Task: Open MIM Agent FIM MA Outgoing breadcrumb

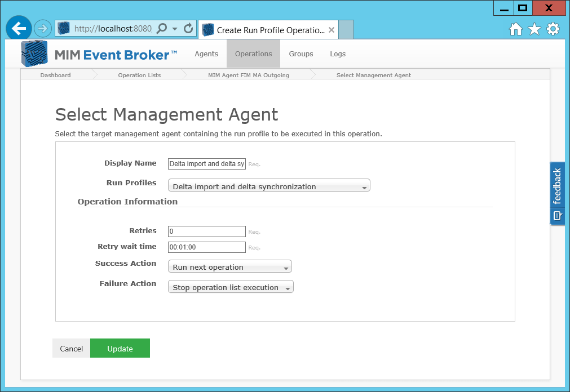Action: coord(249,75)
